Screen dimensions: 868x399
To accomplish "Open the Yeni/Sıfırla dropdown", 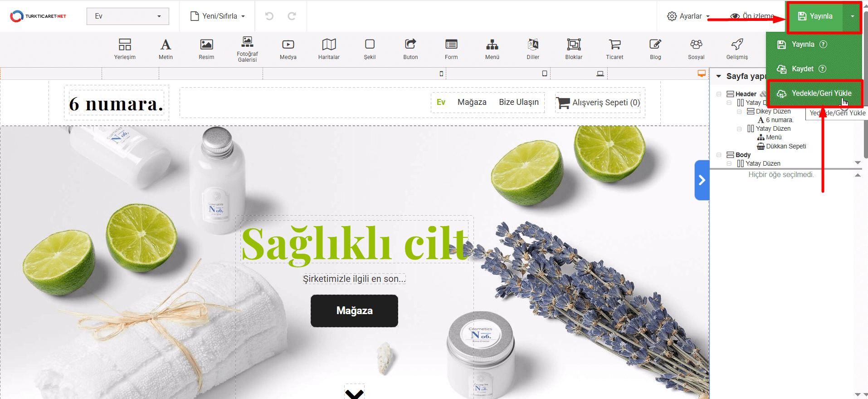I will [218, 16].
